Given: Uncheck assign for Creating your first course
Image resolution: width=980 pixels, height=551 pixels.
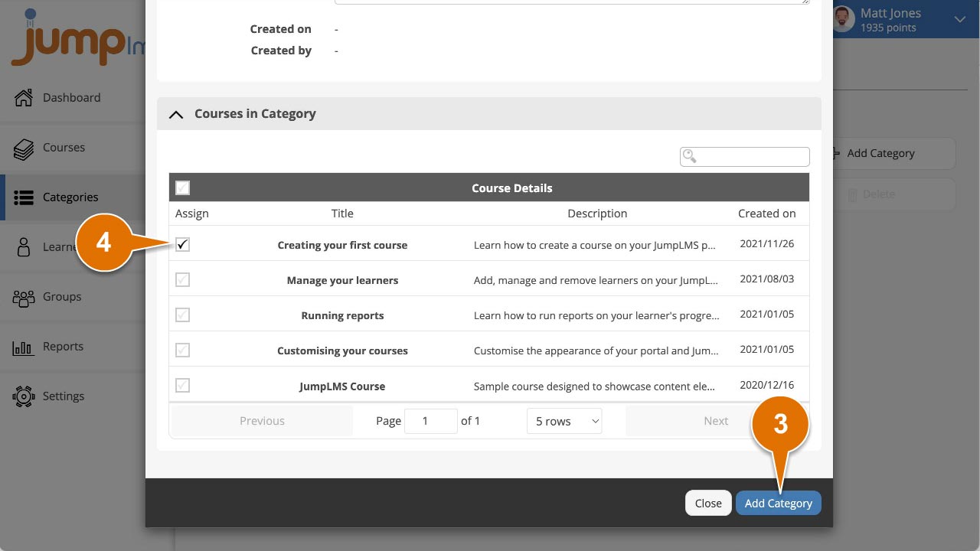Looking at the screenshot, I should click(x=182, y=245).
